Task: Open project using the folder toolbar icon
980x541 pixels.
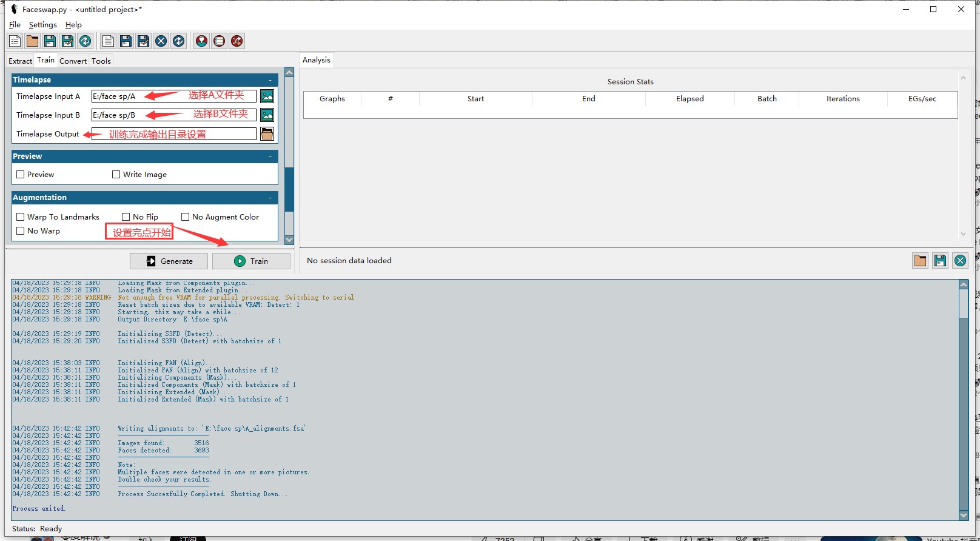Action: [32, 41]
